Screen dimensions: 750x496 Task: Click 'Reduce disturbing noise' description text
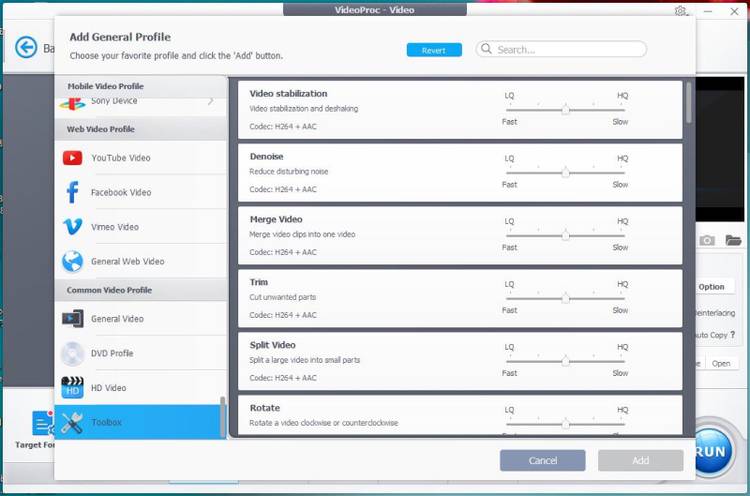tap(288, 171)
